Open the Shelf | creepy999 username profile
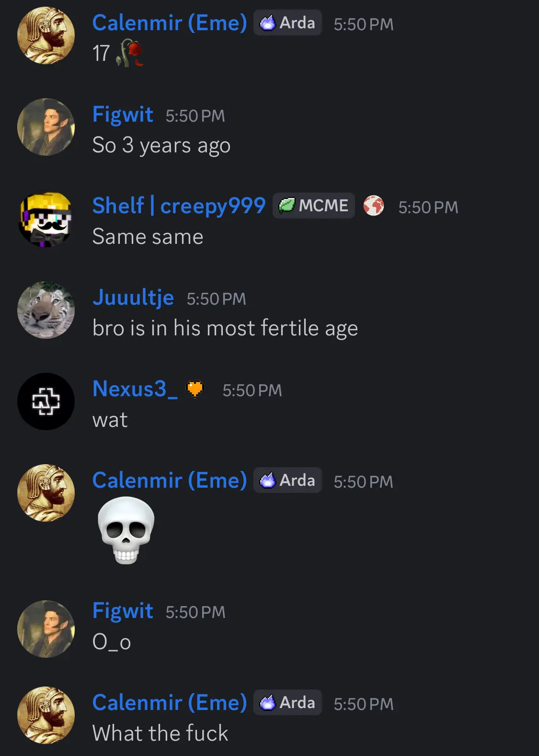This screenshot has height=756, width=539. pyautogui.click(x=179, y=206)
